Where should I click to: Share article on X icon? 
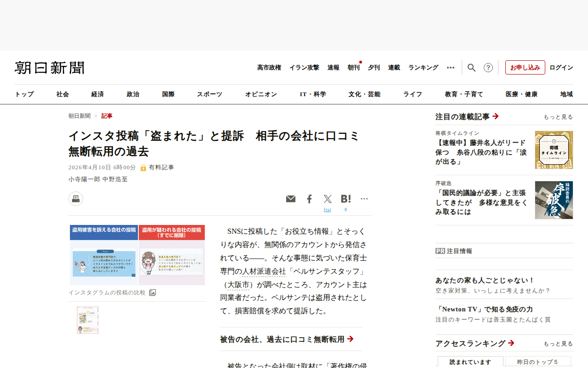click(328, 199)
